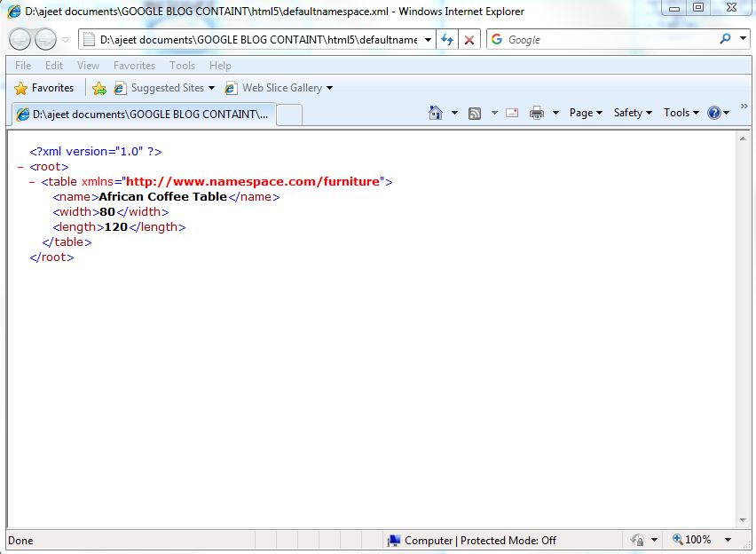This screenshot has height=554, width=756.
Task: Click the Computer zone icon in status bar
Action: (394, 541)
